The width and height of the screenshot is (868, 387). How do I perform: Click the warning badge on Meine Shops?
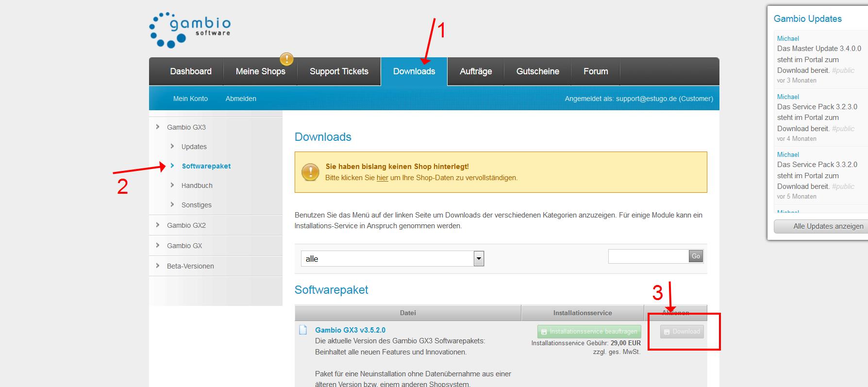(x=286, y=60)
